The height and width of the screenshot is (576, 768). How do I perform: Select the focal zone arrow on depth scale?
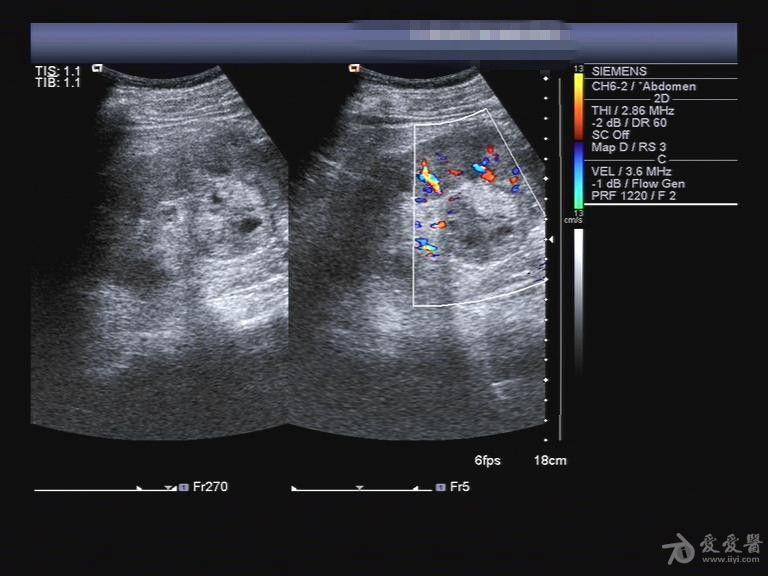coord(551,240)
